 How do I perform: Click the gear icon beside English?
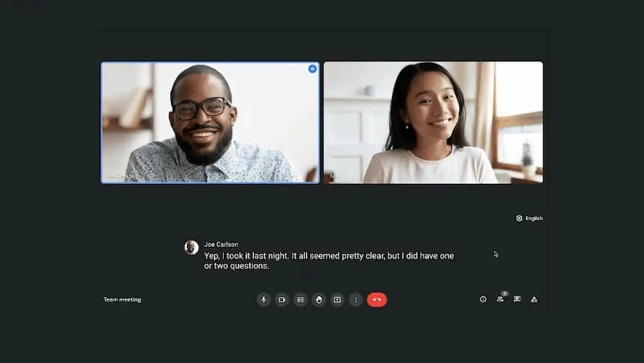point(519,218)
